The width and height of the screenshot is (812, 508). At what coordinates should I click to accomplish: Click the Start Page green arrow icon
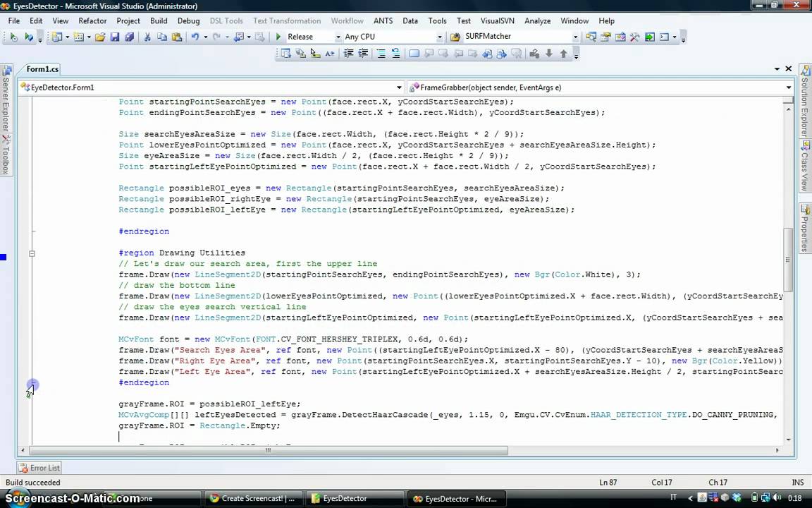[x=649, y=37]
